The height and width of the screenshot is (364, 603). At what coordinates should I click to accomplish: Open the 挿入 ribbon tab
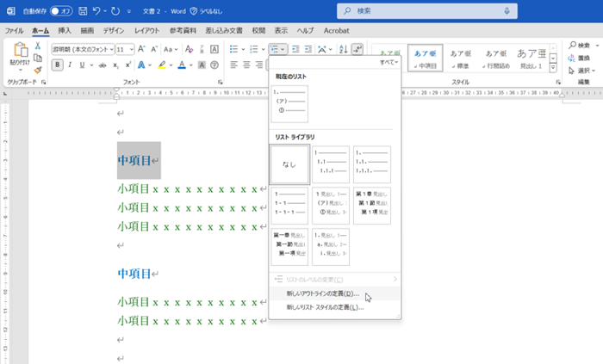pyautogui.click(x=65, y=30)
